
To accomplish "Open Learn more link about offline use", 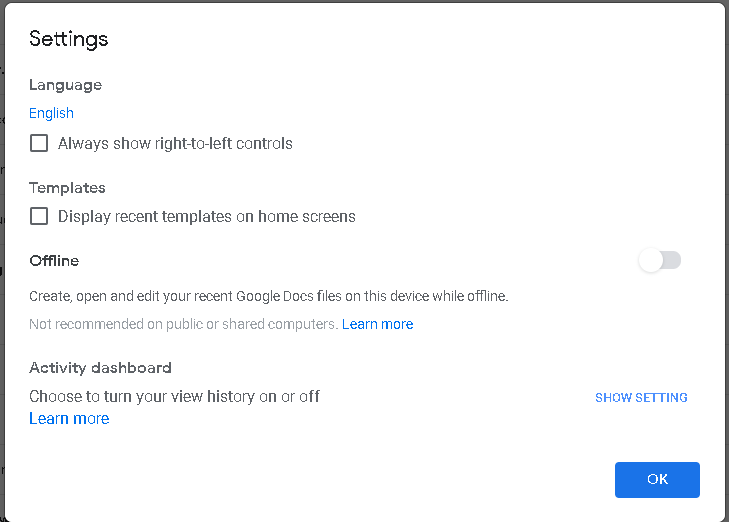I will [378, 324].
